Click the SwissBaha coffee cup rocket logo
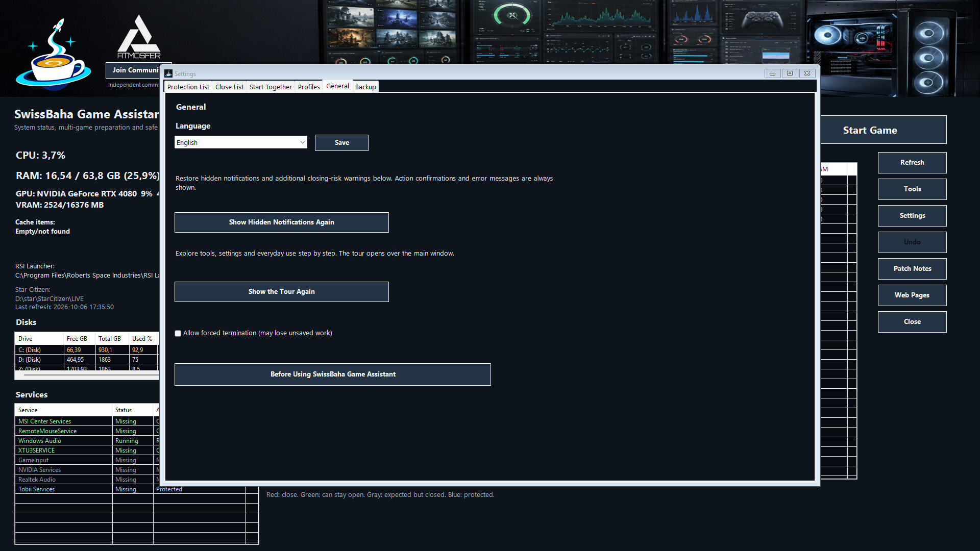The width and height of the screenshot is (980, 551). pyautogui.click(x=53, y=54)
